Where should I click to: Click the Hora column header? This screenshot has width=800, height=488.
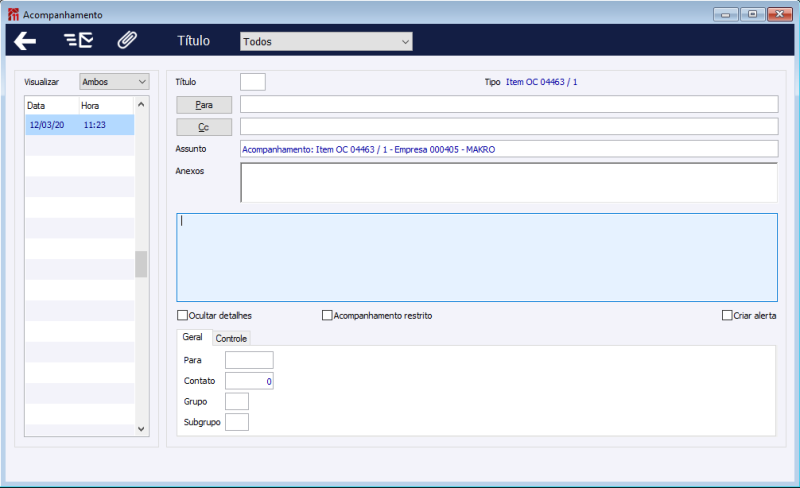tap(106, 106)
